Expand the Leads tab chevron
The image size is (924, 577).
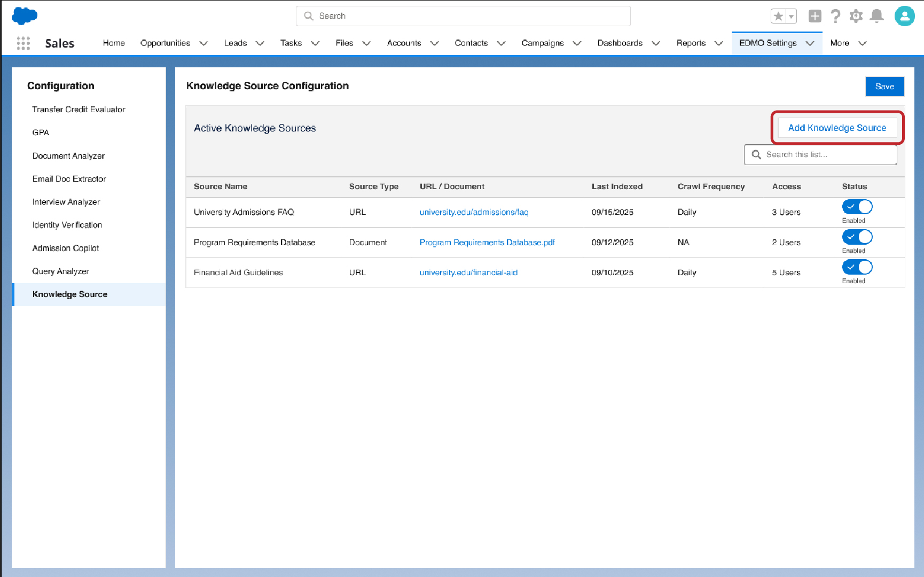coord(260,43)
